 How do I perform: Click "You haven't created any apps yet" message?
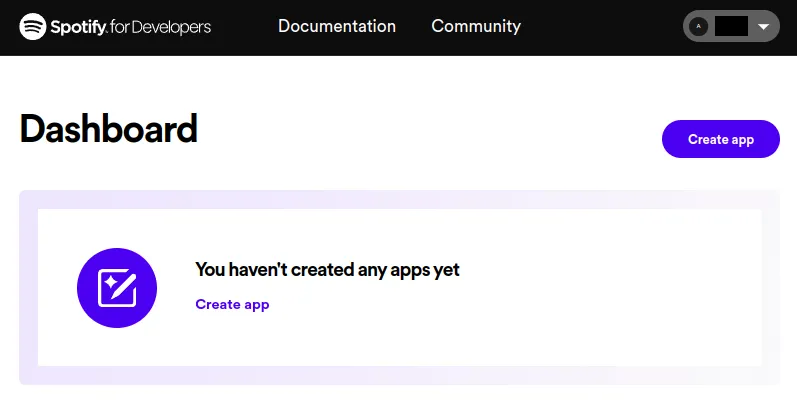pyautogui.click(x=327, y=269)
